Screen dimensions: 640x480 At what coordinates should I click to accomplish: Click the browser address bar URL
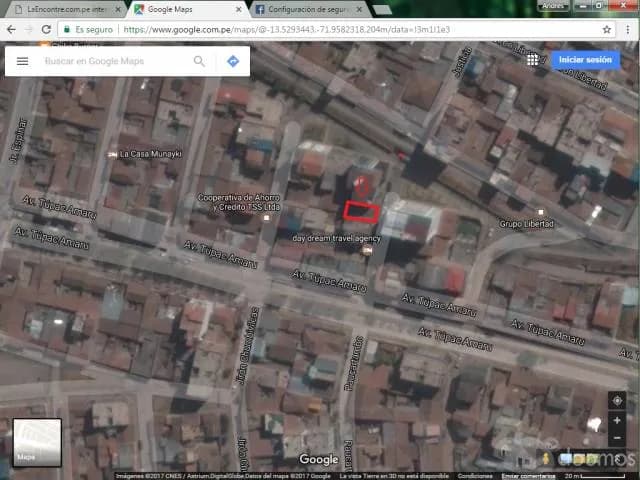(287, 29)
